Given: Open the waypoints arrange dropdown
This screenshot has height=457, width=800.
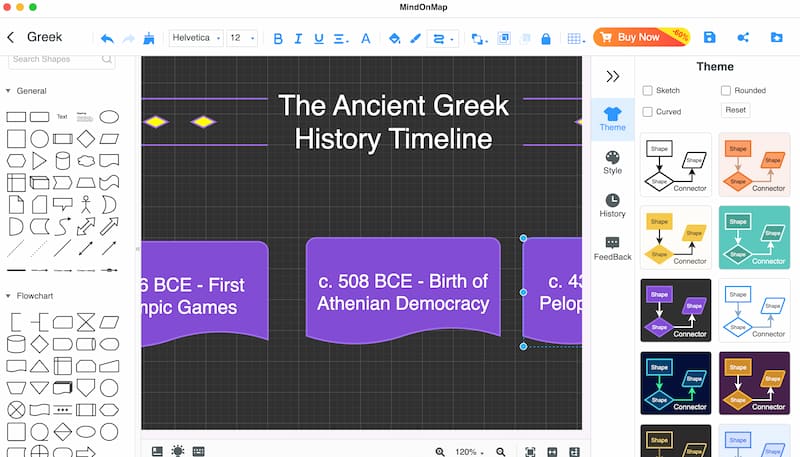Looking at the screenshot, I should click(479, 39).
